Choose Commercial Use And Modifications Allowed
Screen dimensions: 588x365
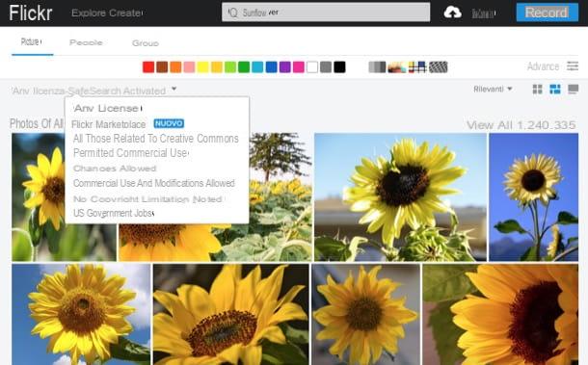click(154, 183)
